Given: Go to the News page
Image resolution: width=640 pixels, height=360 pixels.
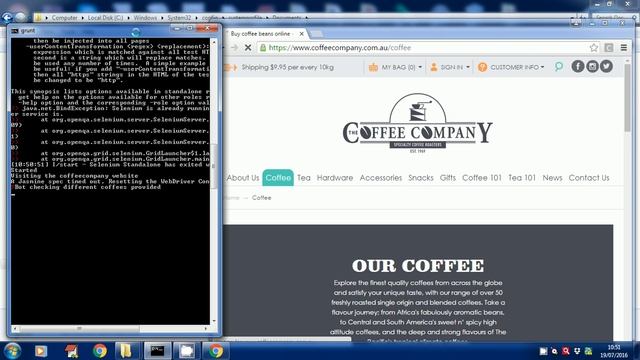Looking at the screenshot, I should pos(552,178).
